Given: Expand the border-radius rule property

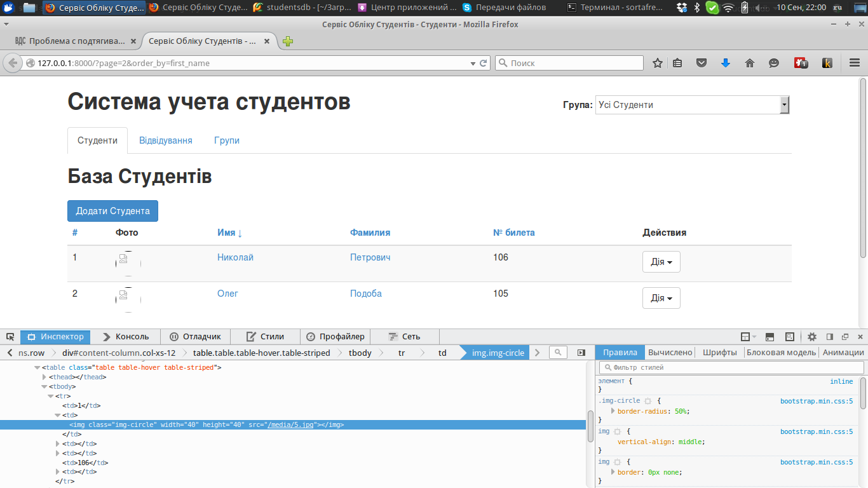Looking at the screenshot, I should pos(613,411).
